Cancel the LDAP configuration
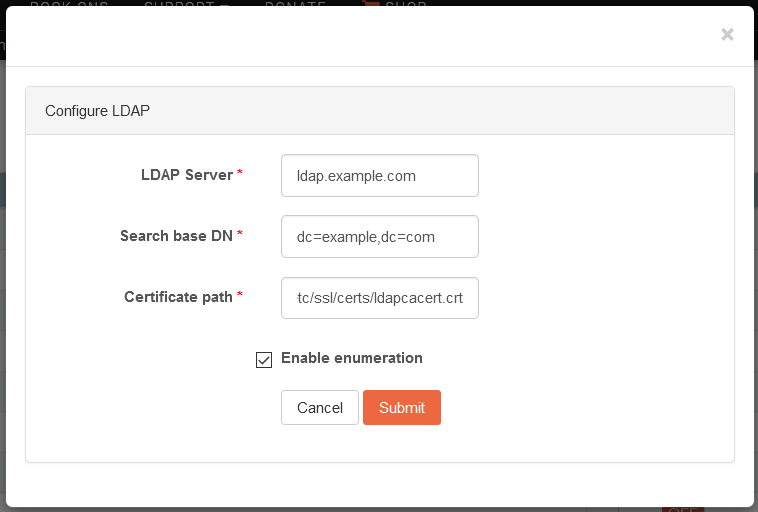Image resolution: width=758 pixels, height=512 pixels. click(x=320, y=408)
